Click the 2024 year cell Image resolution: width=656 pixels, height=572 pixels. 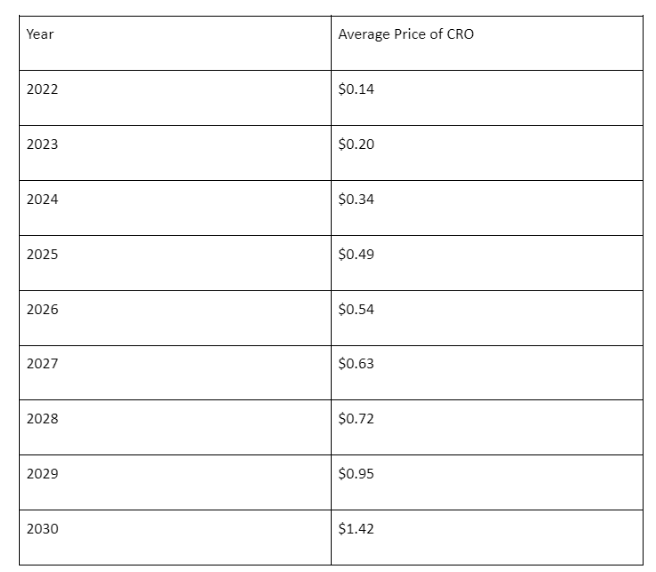43,199
